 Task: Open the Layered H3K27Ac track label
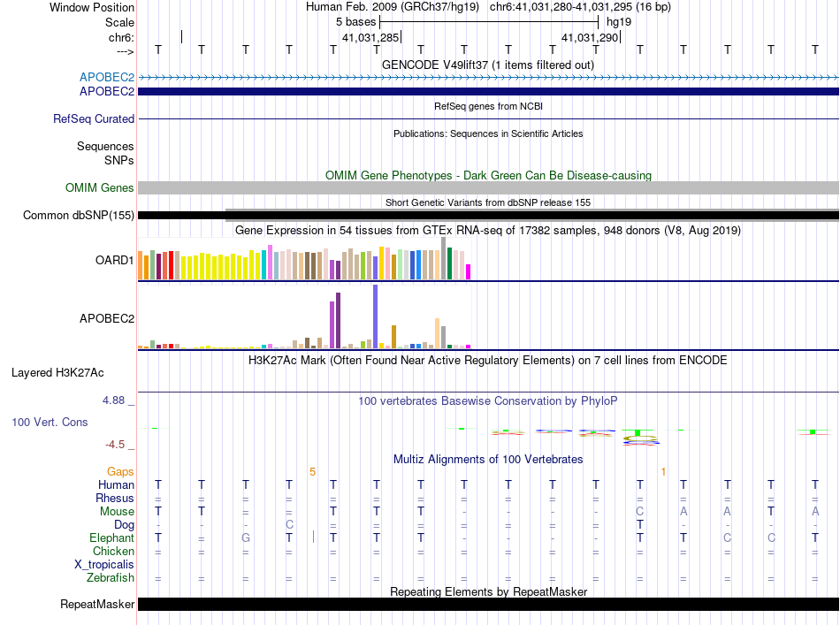57,373
